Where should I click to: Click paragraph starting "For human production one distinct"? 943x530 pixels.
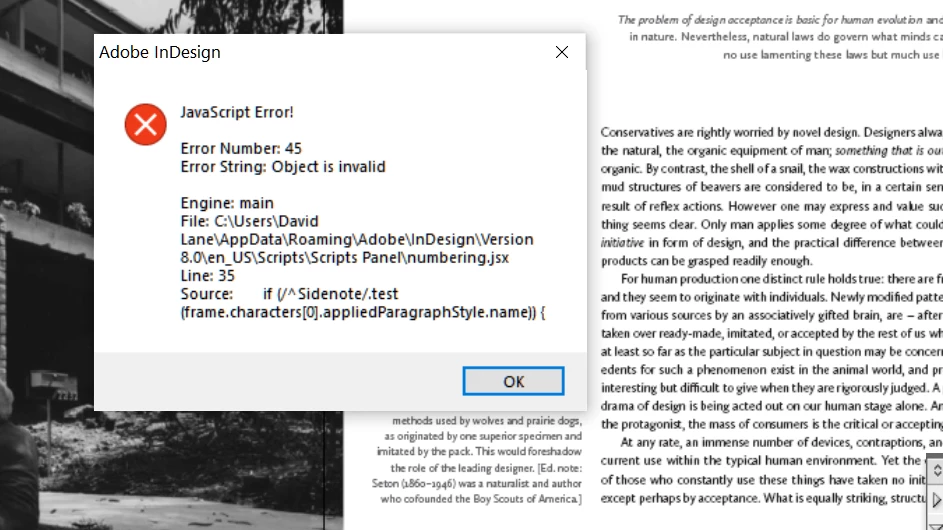point(772,351)
